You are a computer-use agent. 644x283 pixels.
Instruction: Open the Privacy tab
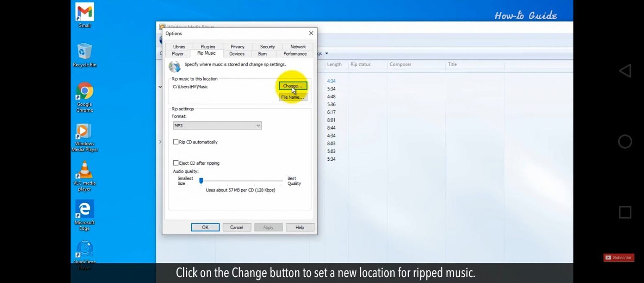pyautogui.click(x=237, y=47)
